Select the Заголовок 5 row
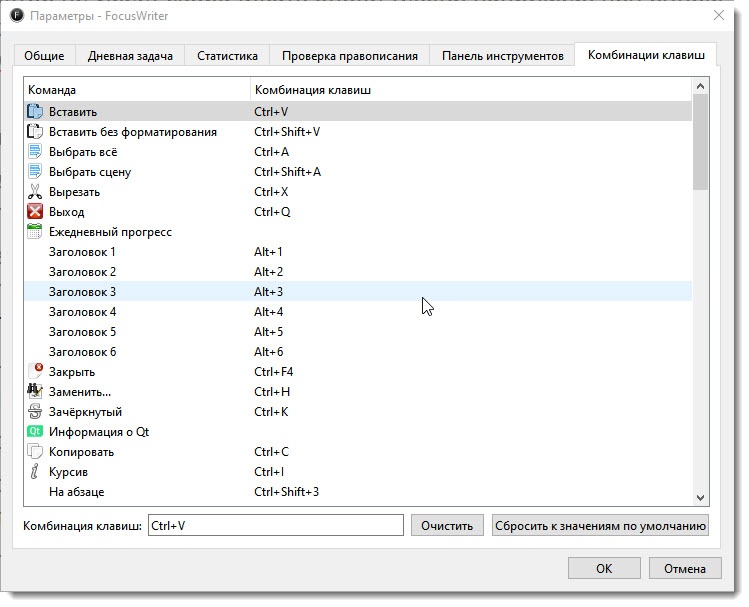 coord(358,332)
